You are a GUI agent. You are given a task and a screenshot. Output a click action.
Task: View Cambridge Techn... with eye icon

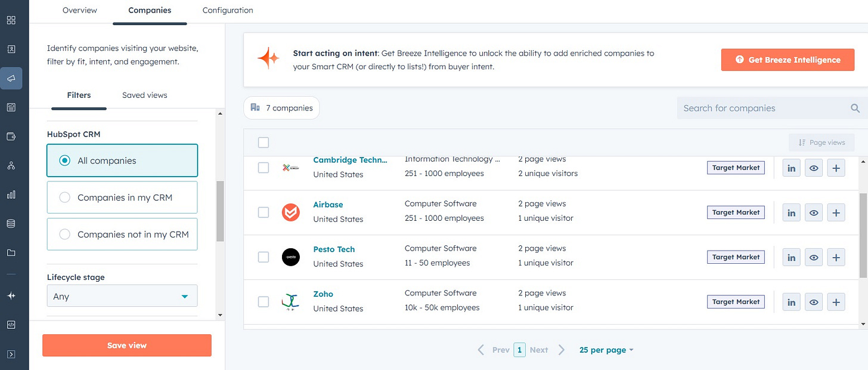point(814,168)
